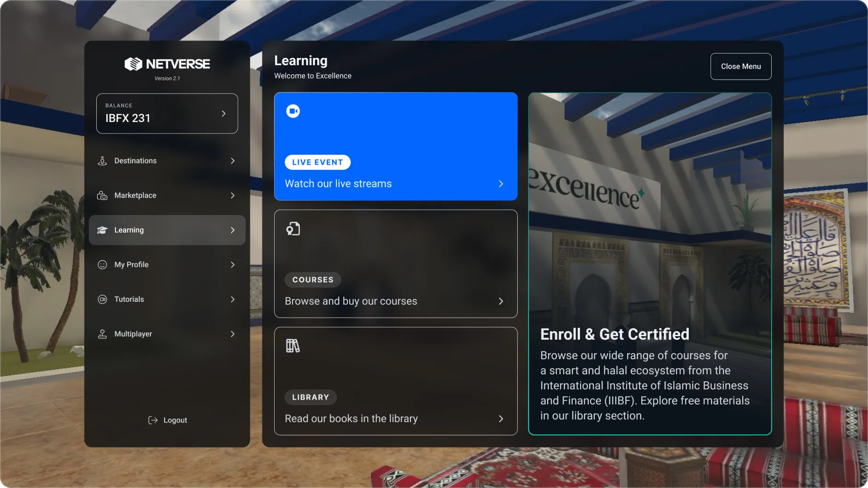This screenshot has height=488, width=868.
Task: Click the Marketplace shopping bag icon
Action: click(102, 195)
